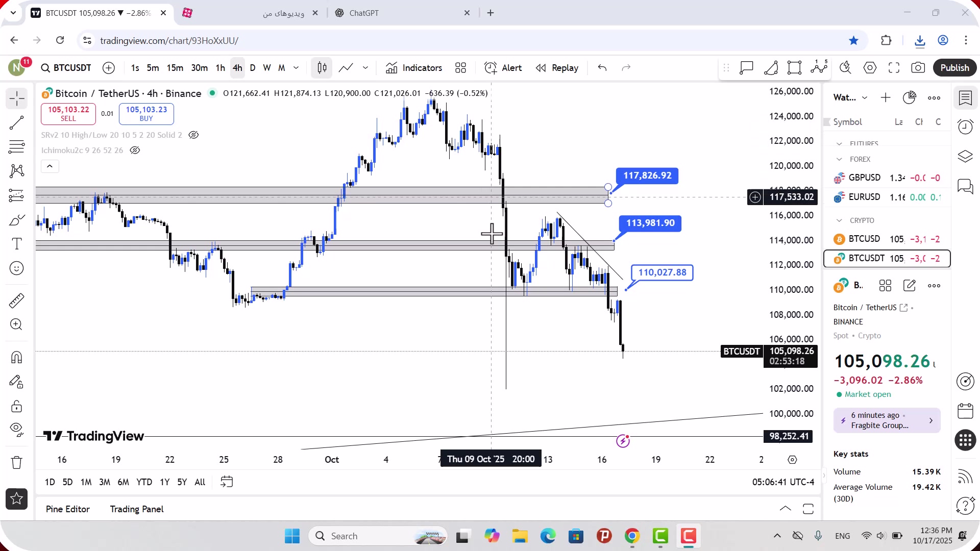Open the Fibonacci retracement tools
Screen dimensions: 980x551
click(x=16, y=147)
